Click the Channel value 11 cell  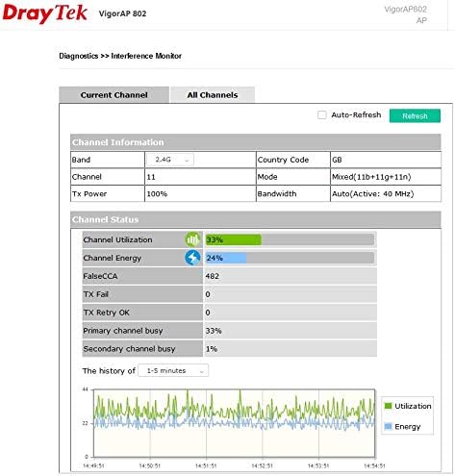[200, 177]
